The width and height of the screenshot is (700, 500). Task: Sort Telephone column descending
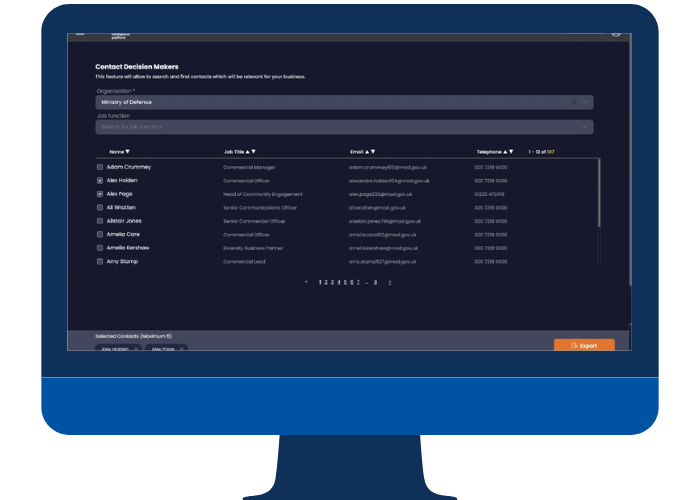(x=511, y=152)
